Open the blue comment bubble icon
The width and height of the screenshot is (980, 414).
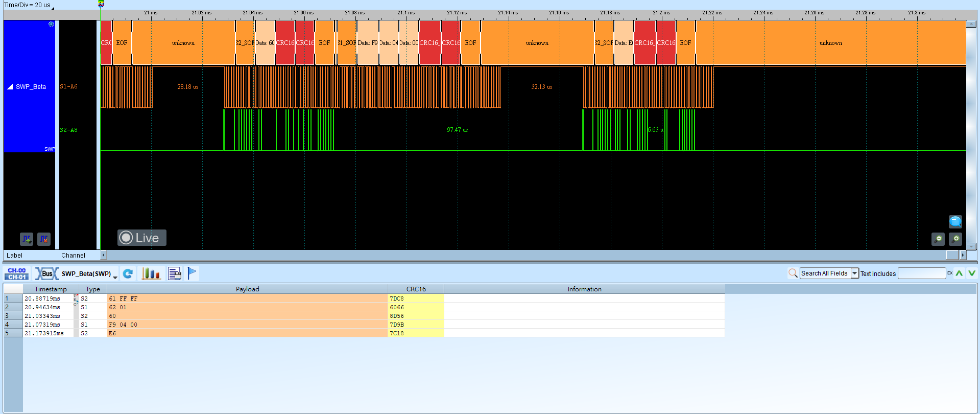tap(955, 221)
